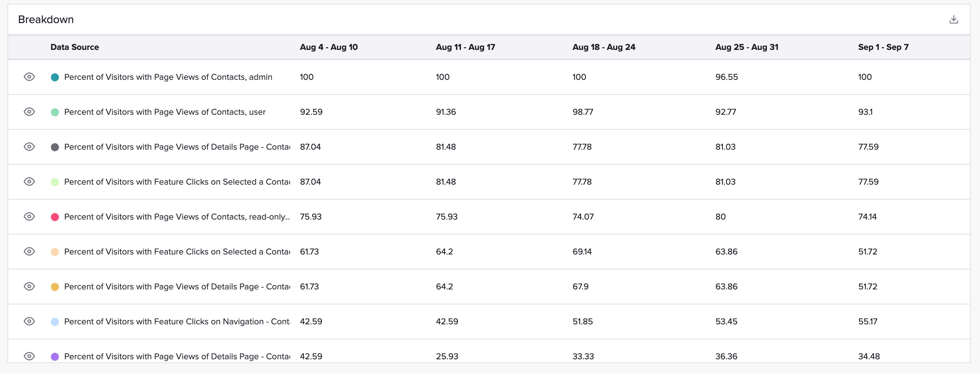980x373 pixels.
Task: Click value 74.07 under Aug 18 - Aug 24
Action: (583, 217)
